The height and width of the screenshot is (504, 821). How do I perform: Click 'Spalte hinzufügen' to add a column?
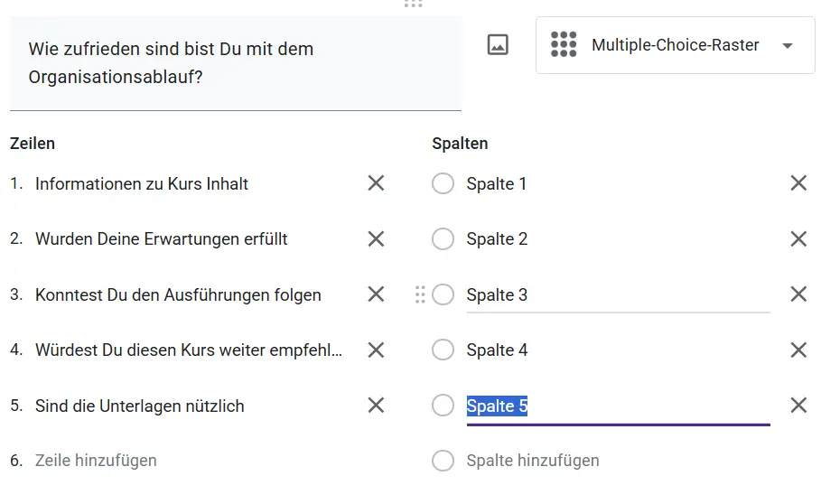coord(533,461)
